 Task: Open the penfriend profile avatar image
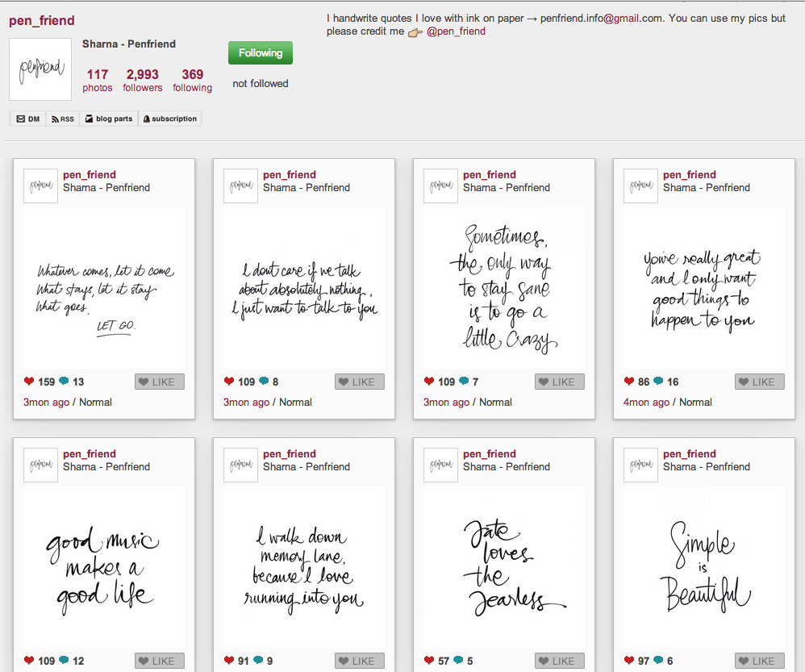[x=40, y=69]
